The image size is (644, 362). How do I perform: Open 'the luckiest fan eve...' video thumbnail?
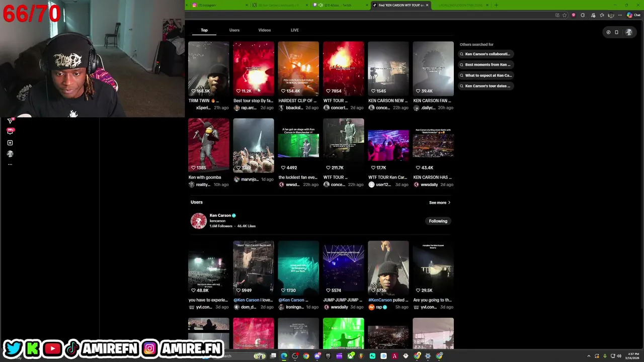pyautogui.click(x=298, y=145)
